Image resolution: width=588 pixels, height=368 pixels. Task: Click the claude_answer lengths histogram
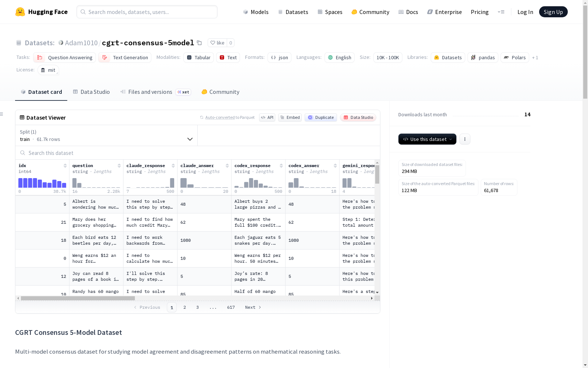(204, 183)
